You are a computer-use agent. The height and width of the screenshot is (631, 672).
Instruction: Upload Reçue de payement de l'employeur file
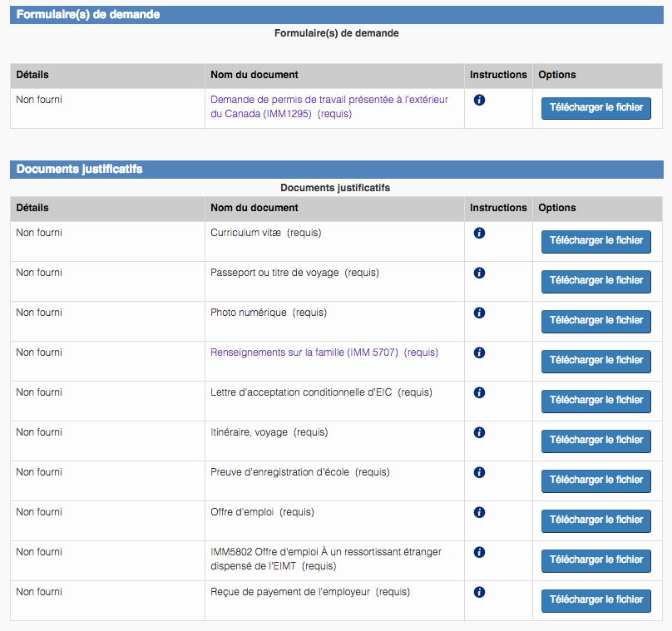click(595, 600)
